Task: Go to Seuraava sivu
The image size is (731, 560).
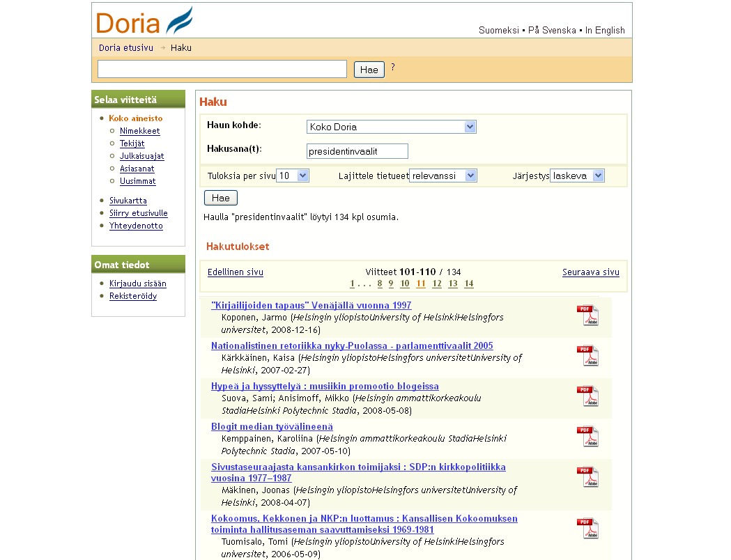Action: [591, 272]
